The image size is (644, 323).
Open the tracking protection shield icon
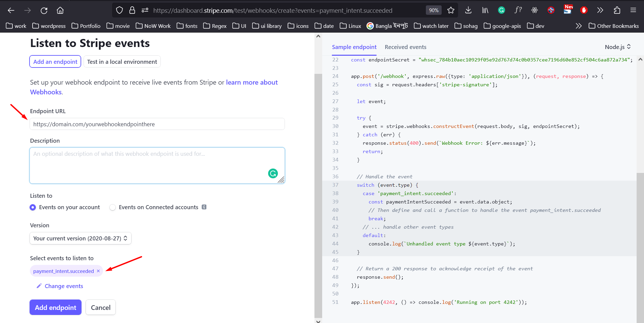click(119, 10)
